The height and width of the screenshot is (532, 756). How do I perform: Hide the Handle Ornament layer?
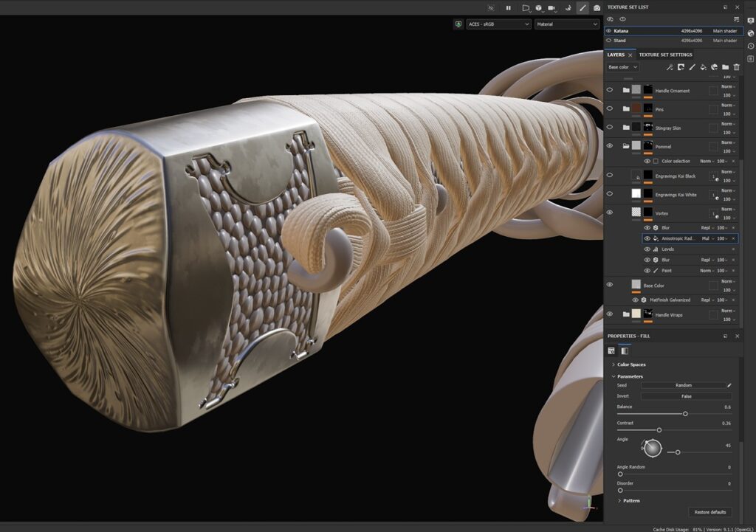point(609,90)
